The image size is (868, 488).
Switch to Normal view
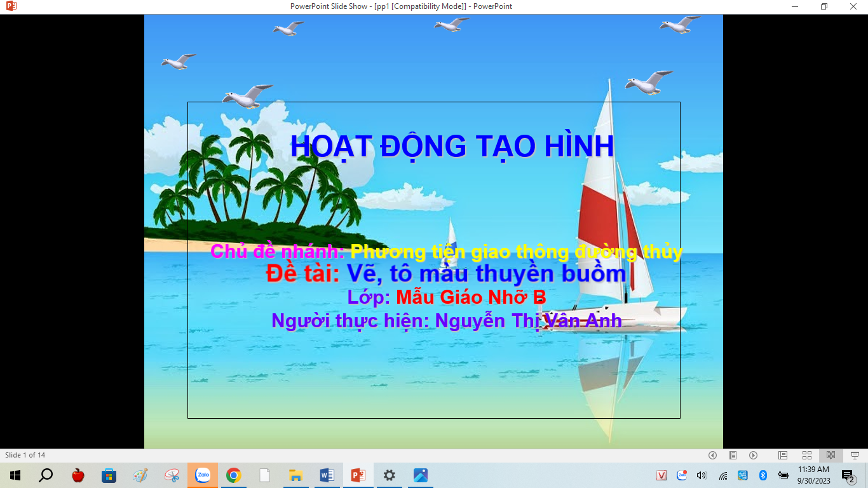click(783, 455)
